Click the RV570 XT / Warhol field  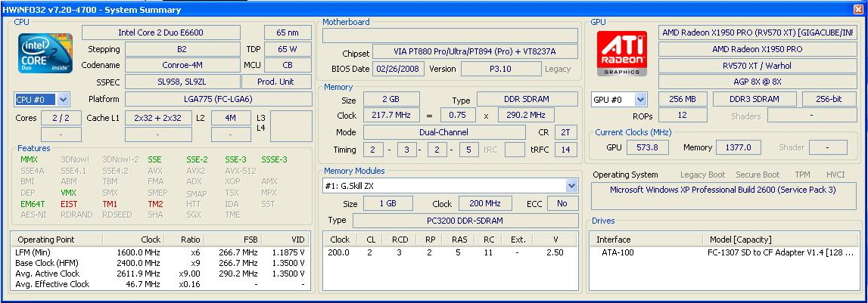tap(758, 66)
